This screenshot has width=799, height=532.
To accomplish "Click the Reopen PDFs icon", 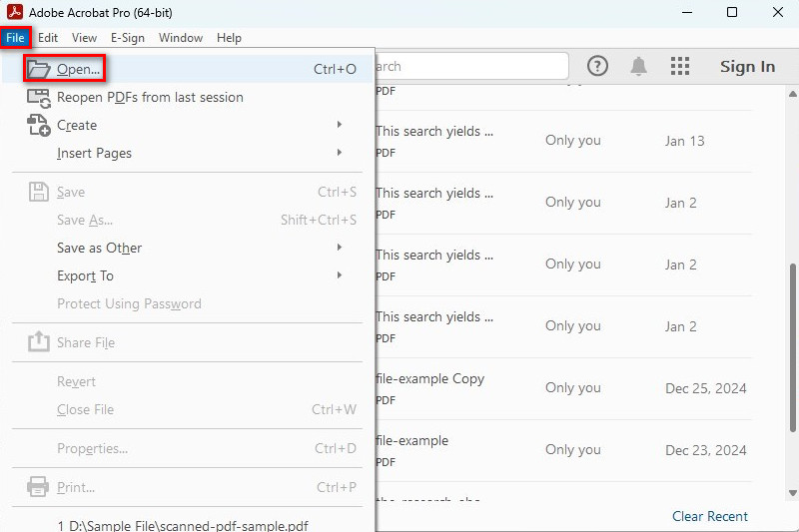I will pos(38,97).
